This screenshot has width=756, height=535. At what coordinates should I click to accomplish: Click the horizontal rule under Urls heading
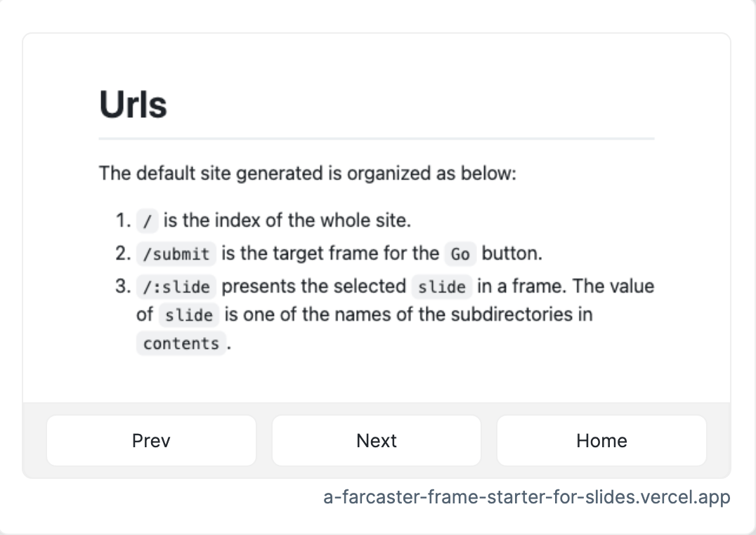[377, 139]
